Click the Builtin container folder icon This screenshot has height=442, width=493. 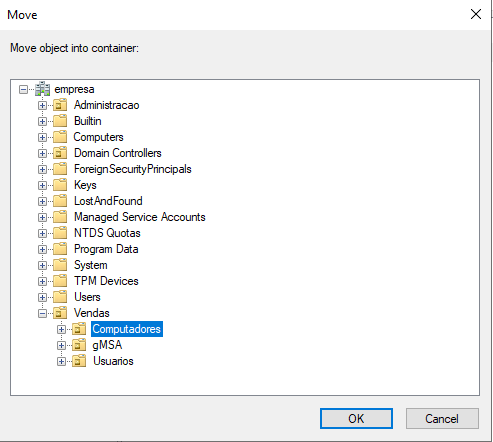click(x=60, y=121)
